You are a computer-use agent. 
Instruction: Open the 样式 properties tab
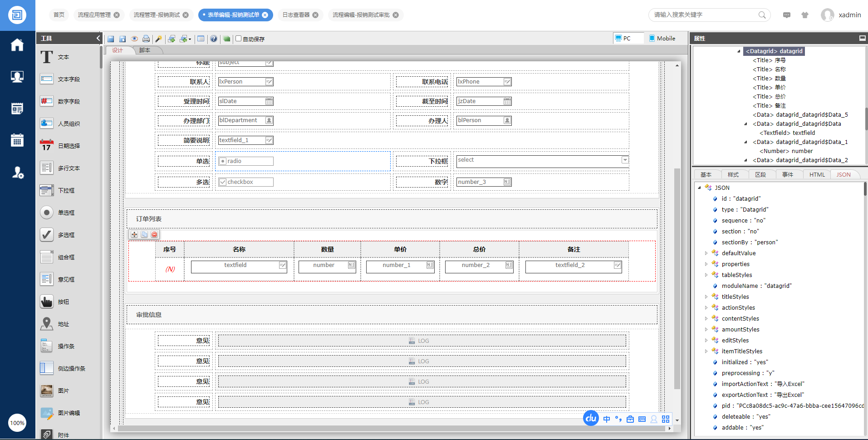pyautogui.click(x=733, y=175)
